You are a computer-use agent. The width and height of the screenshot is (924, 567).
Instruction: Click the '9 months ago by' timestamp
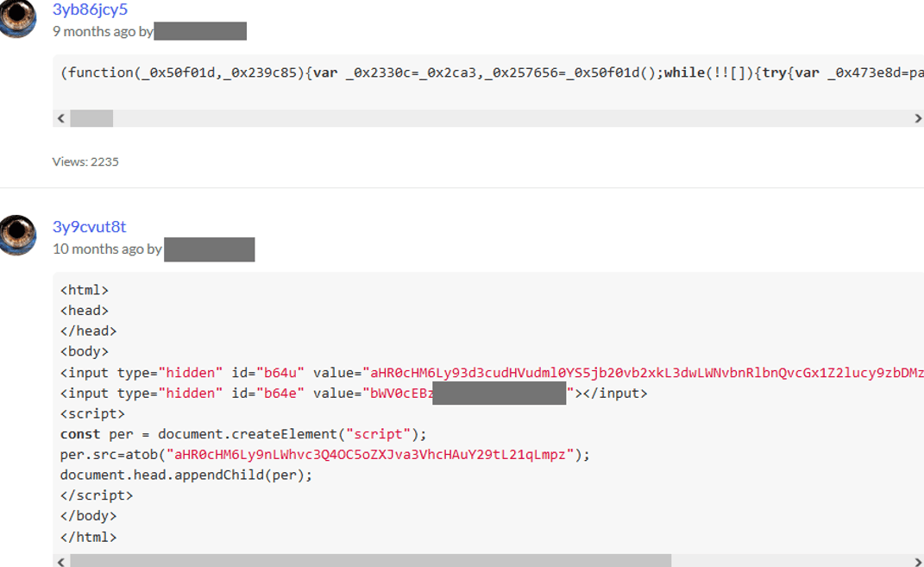tap(103, 31)
